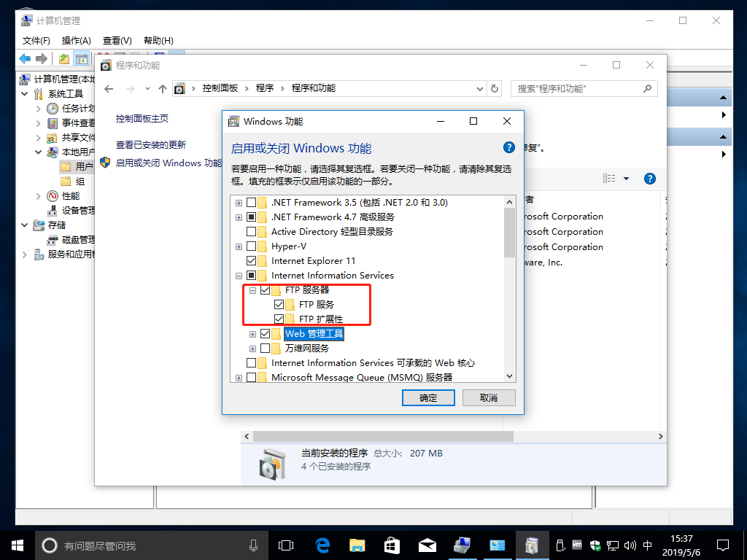
Task: Click 启用或关闭 Windows 功能 link
Action: 169,163
